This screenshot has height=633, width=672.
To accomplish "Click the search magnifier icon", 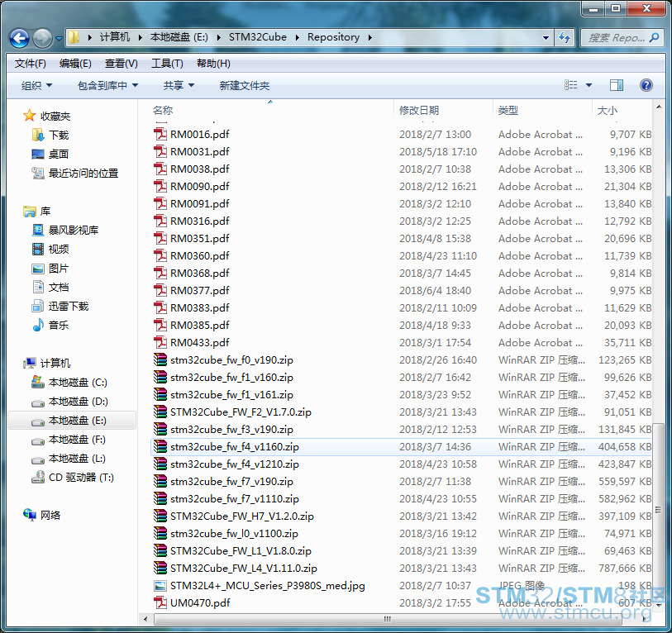I will (x=654, y=38).
